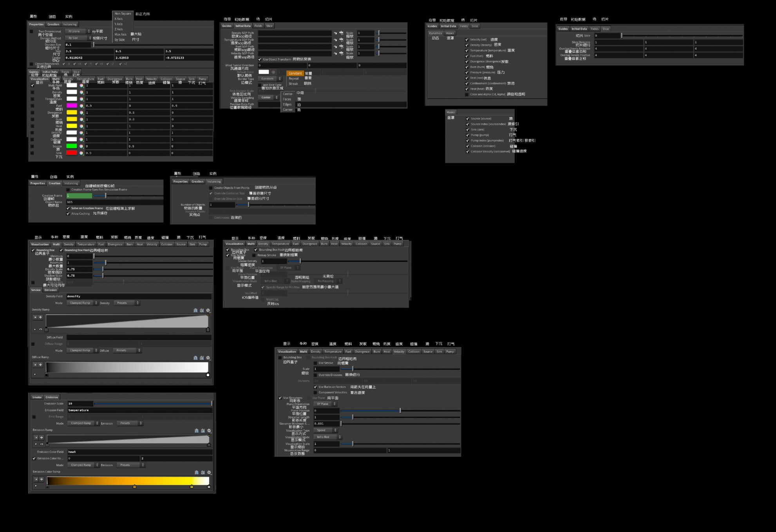Screen dimensions: 776x532
Task: Switch to the Dynamics tab
Action: point(436,33)
